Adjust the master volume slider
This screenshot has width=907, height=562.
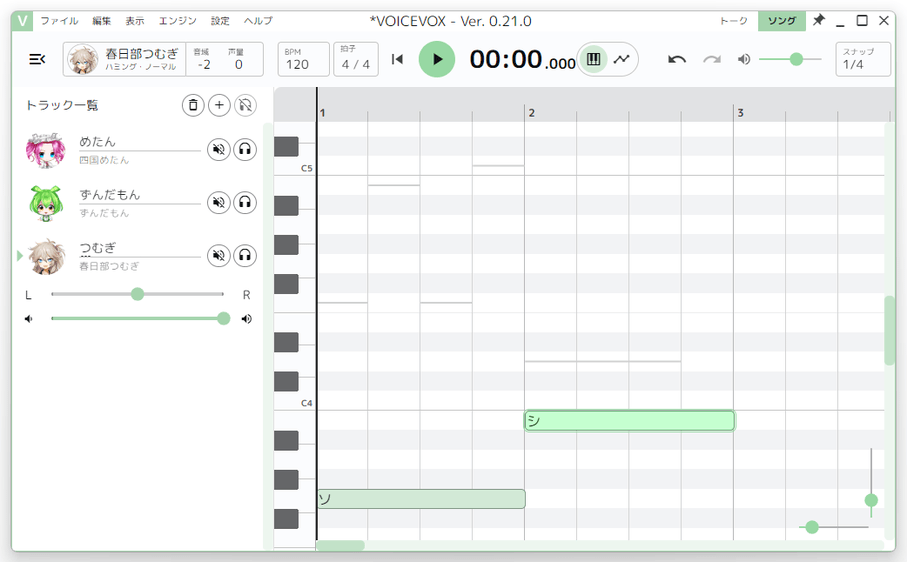pos(790,59)
